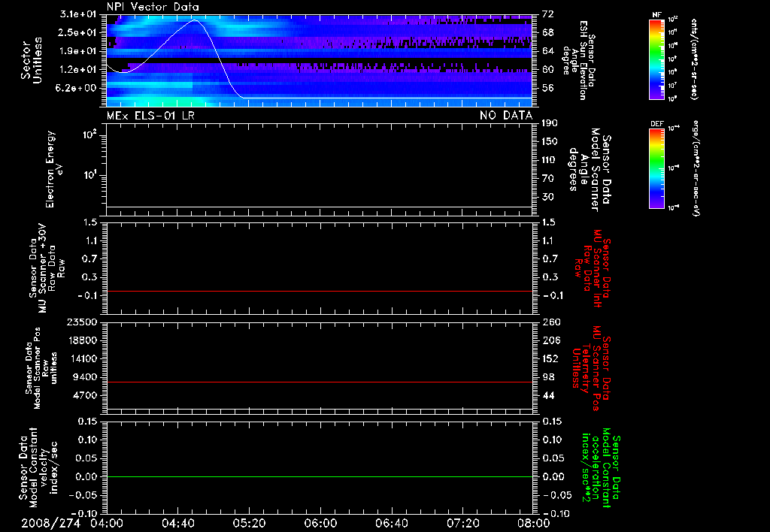The image size is (770, 532).
Task: Click the 72 degree sun elevation tick label
Action: 548,14
